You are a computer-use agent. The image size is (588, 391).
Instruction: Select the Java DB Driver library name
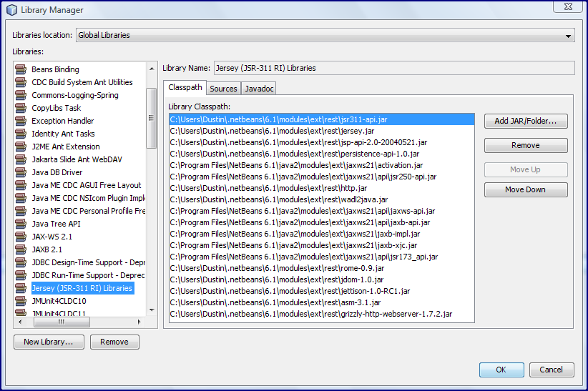57,172
